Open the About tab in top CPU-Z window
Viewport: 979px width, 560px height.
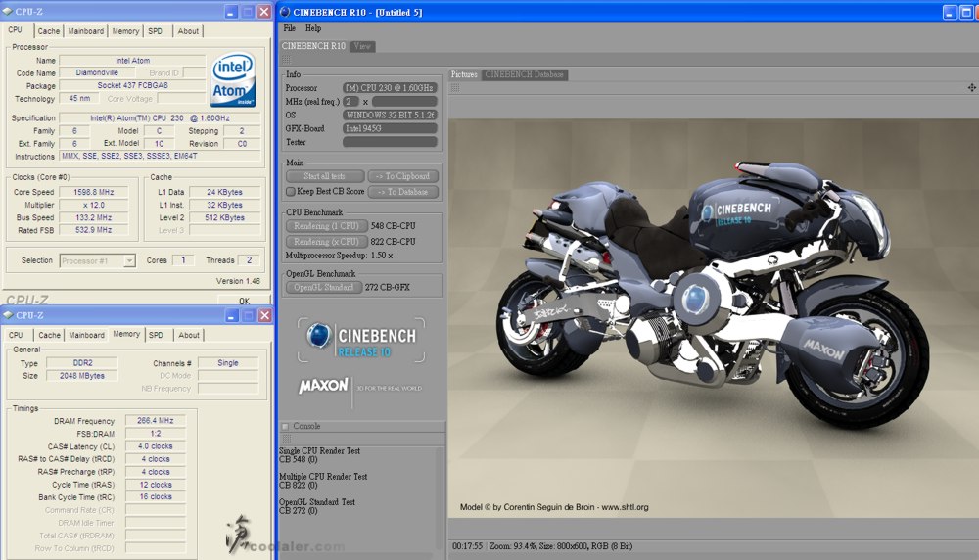pyautogui.click(x=188, y=31)
